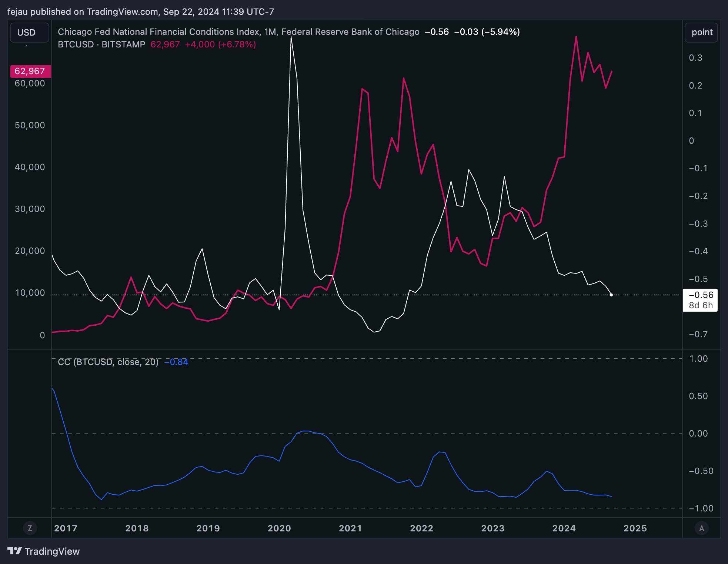Screen dimensions: 728x564
Task: Click the 2019 label on time axis
Action: click(208, 528)
